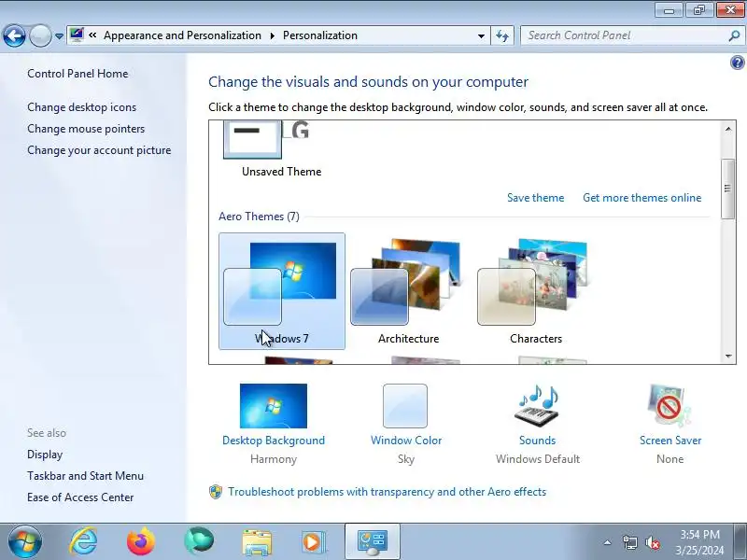Go back with the blue Back arrow
The image size is (747, 560).
point(14,35)
